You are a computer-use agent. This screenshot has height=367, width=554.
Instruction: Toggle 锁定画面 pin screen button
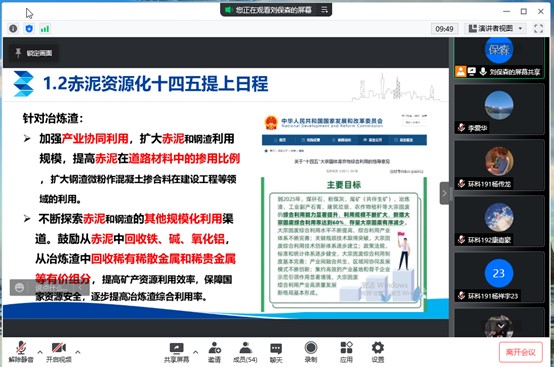pyautogui.click(x=34, y=53)
